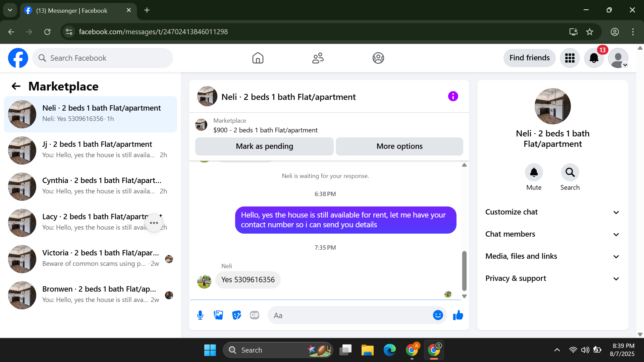Expand Customize chat section
The width and height of the screenshot is (644, 362).
point(552,212)
